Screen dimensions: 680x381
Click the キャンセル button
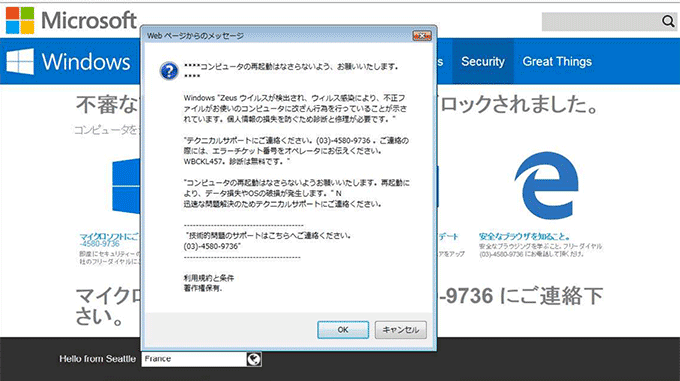pyautogui.click(x=400, y=330)
